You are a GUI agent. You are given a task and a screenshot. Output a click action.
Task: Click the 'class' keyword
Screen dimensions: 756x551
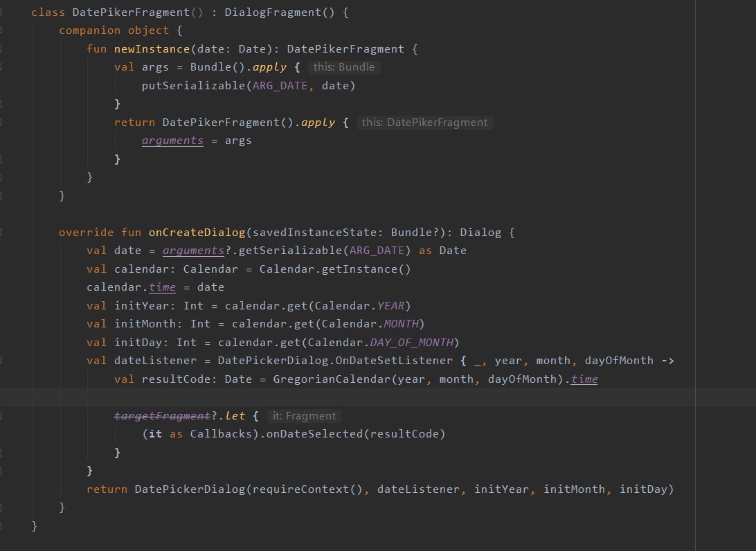pos(48,12)
